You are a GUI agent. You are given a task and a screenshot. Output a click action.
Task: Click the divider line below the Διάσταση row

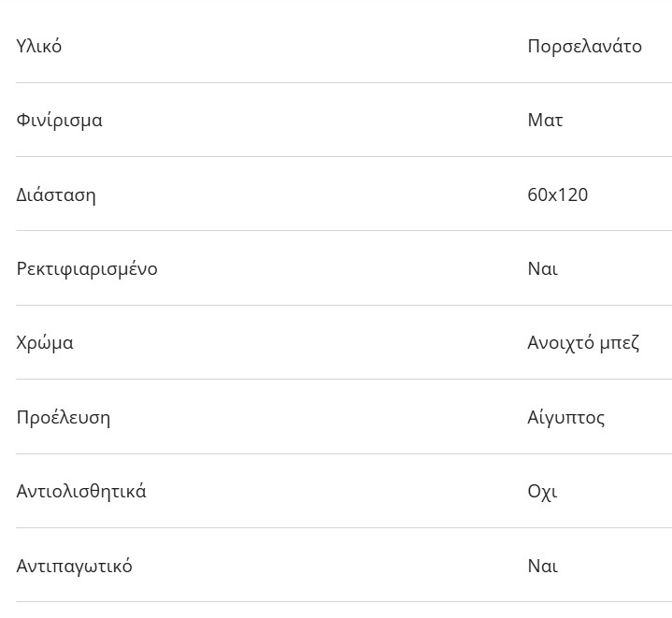tap(343, 231)
